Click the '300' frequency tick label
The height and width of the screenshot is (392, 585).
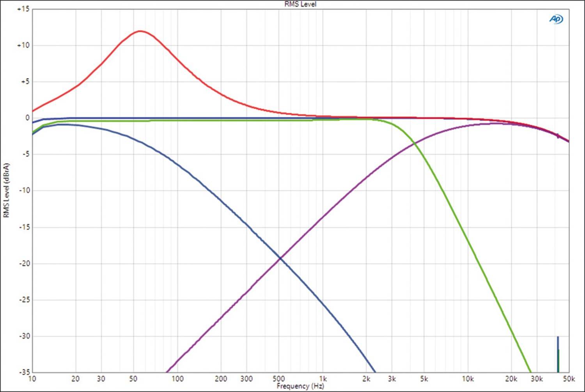click(246, 379)
